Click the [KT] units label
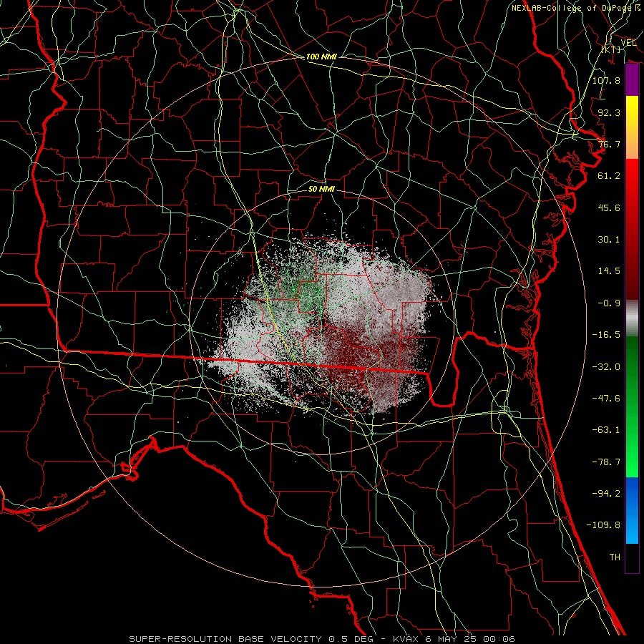 click(x=611, y=49)
